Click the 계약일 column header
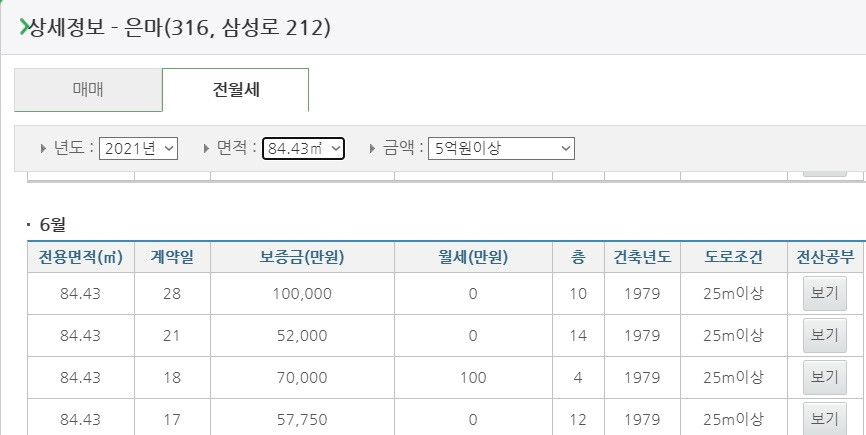 click(172, 257)
